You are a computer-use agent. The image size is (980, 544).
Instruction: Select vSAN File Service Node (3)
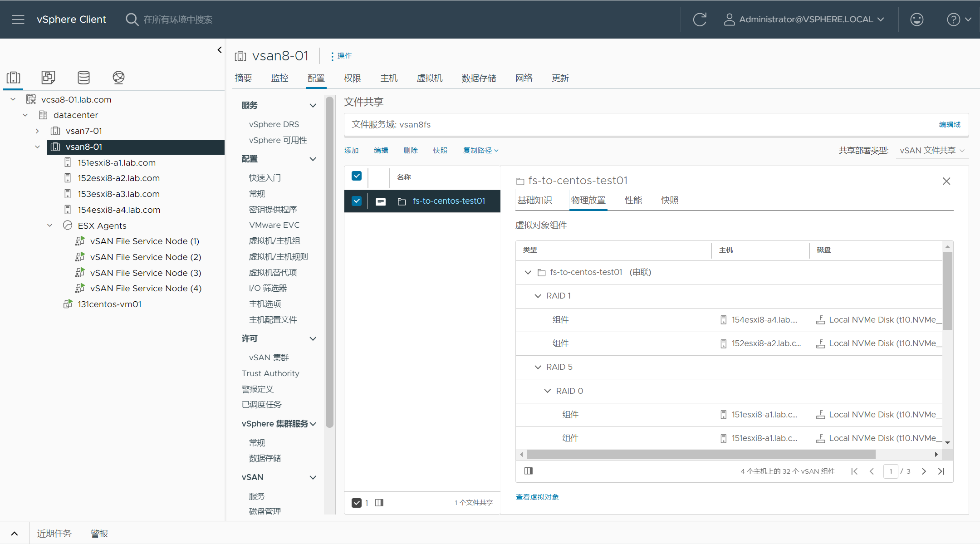(x=146, y=273)
